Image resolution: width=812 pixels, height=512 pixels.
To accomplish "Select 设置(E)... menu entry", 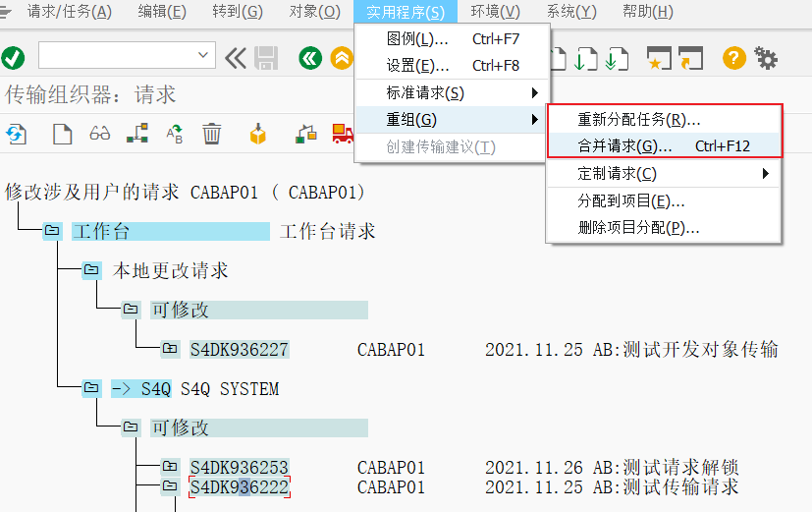I will pyautogui.click(x=452, y=66).
